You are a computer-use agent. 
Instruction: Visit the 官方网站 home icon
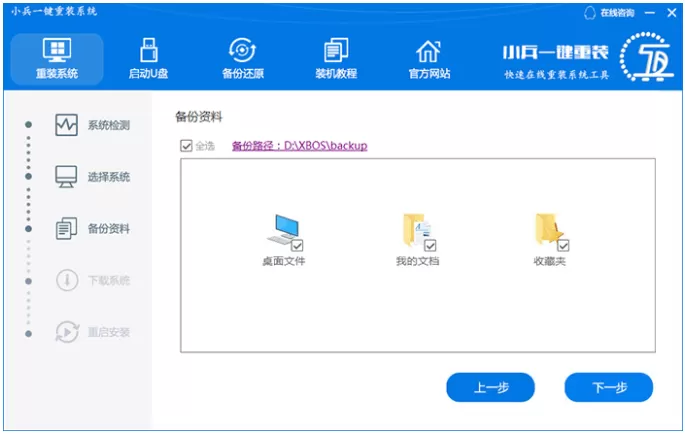click(429, 51)
